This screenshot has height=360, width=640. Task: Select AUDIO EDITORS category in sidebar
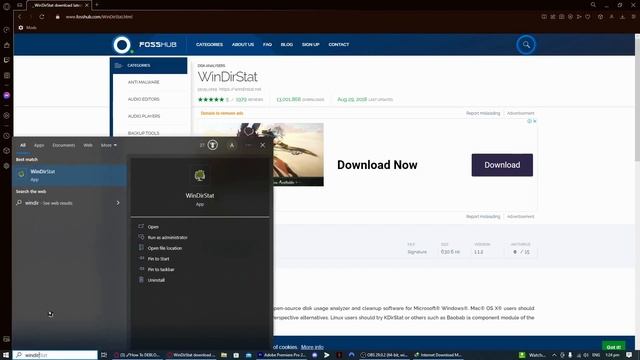144,99
